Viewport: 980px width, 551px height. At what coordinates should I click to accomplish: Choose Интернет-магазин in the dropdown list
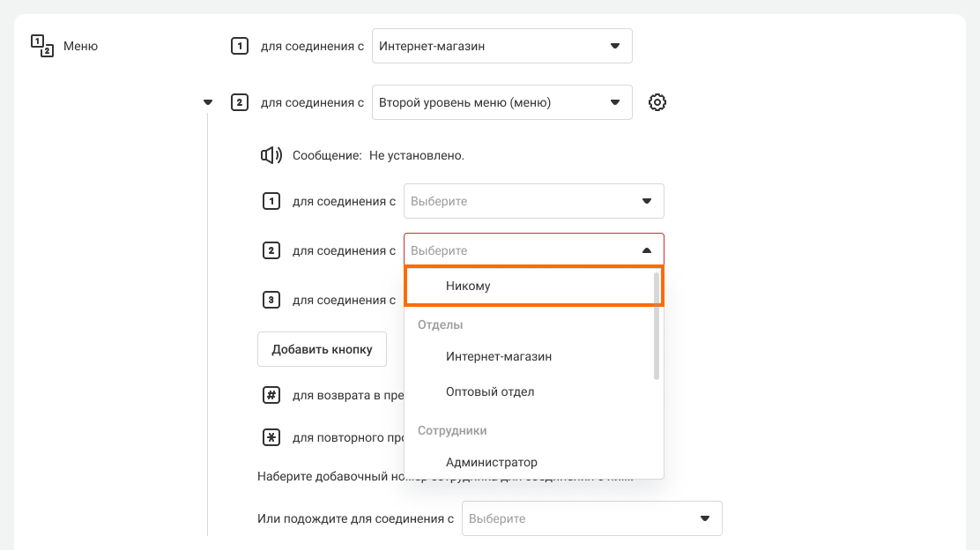point(499,356)
